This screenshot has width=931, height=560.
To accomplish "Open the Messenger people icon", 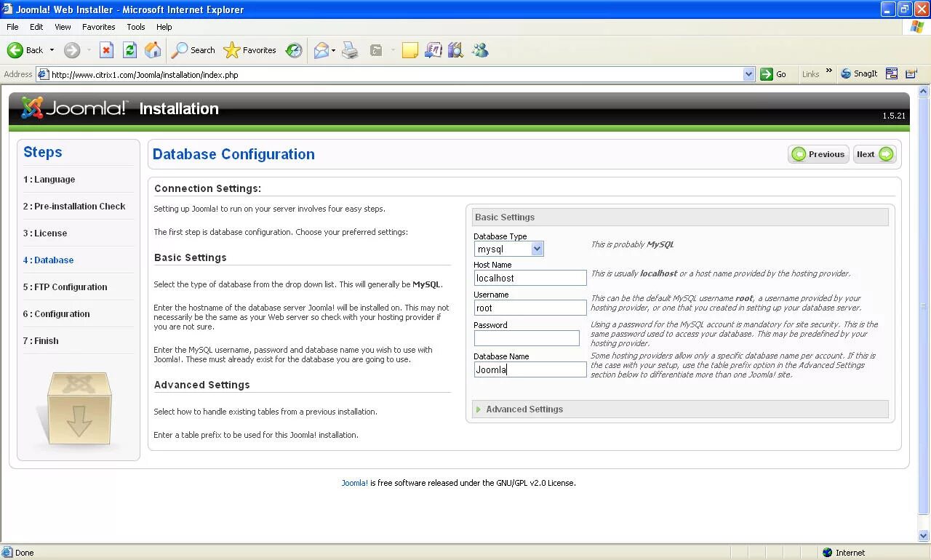I will [x=480, y=50].
